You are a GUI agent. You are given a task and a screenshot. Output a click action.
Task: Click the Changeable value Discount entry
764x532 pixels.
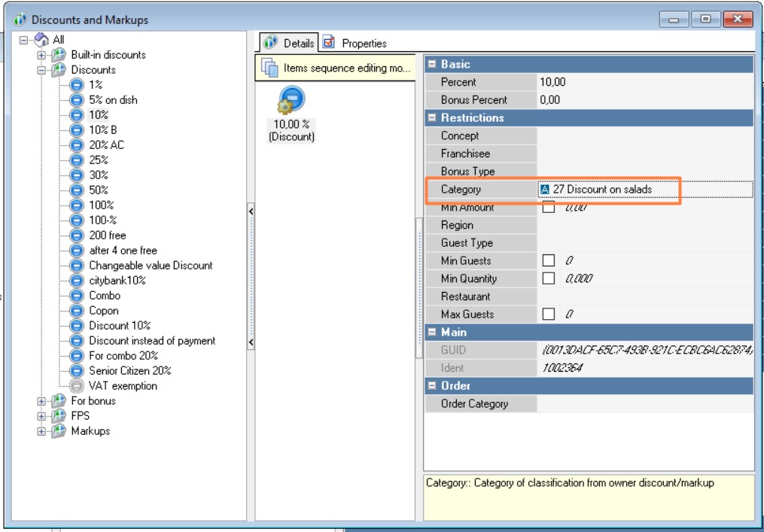point(151,266)
